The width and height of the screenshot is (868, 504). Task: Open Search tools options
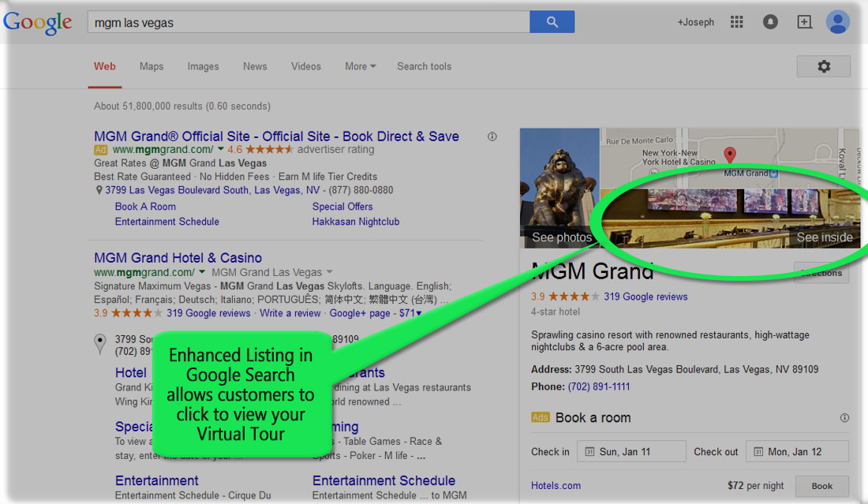(424, 66)
